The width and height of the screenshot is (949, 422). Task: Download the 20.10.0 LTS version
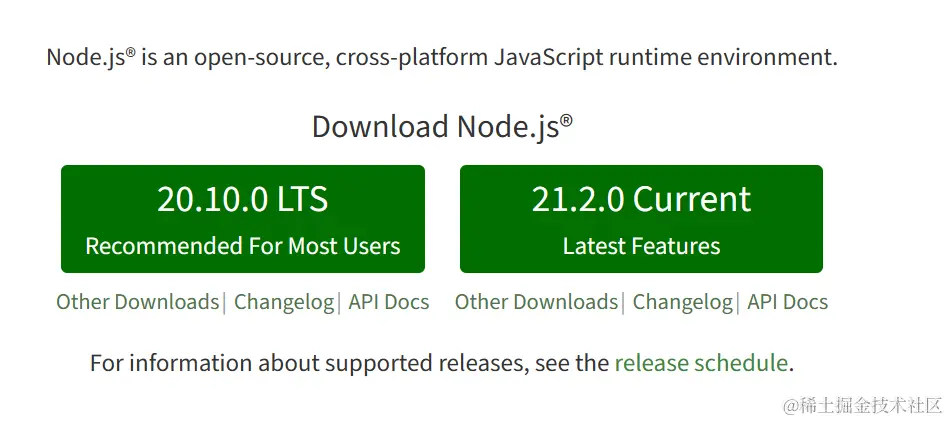tap(243, 219)
